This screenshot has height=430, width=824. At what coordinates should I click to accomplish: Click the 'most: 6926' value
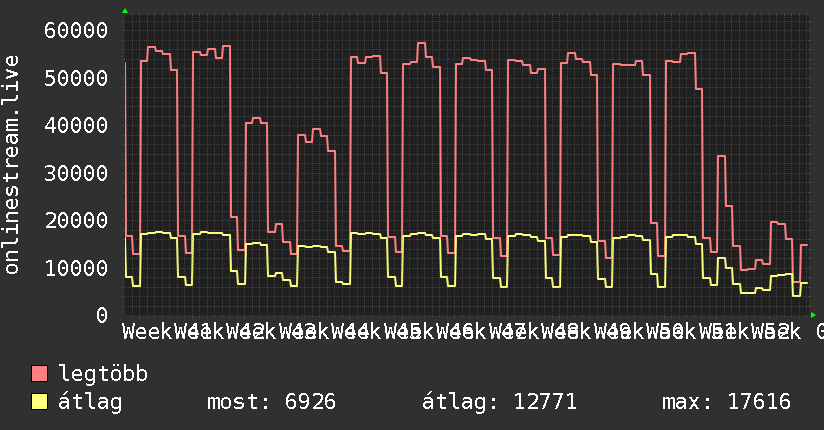tap(271, 402)
